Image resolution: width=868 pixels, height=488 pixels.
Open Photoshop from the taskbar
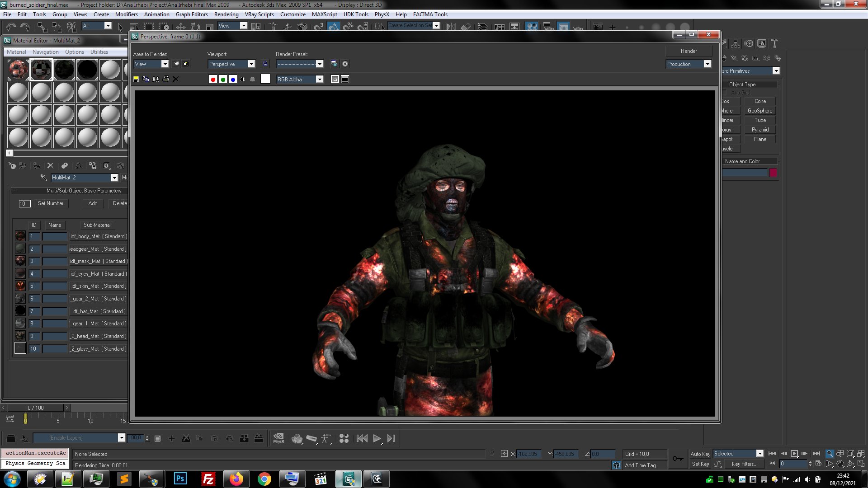point(180,479)
